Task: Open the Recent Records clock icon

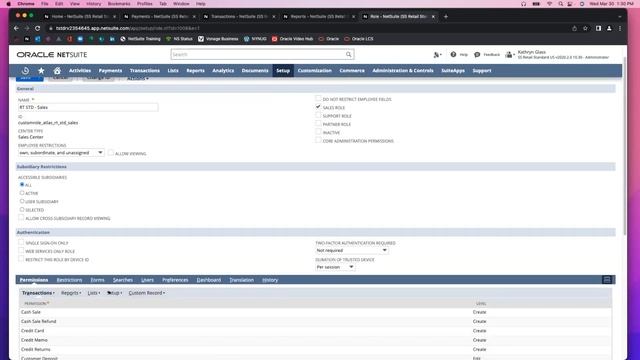Action: point(25,71)
